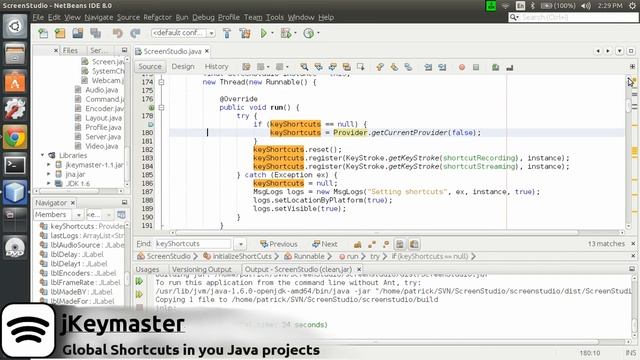Image resolution: width=640 pixels, height=360 pixels.
Task: Click the Redo arrow in main toolbar
Action: pos(135,33)
